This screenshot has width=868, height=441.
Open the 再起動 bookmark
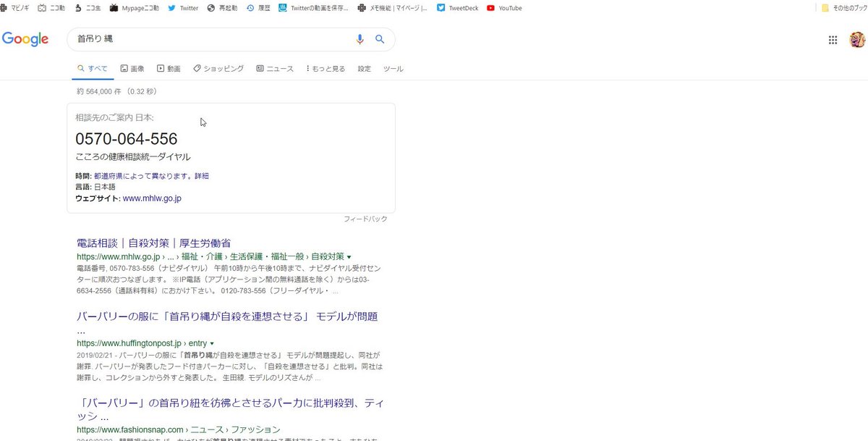point(222,8)
